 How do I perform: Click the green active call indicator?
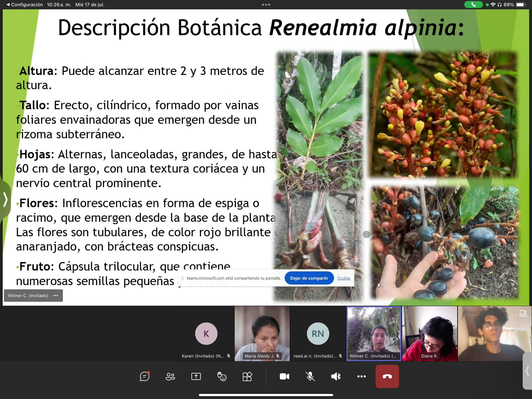[x=473, y=4]
